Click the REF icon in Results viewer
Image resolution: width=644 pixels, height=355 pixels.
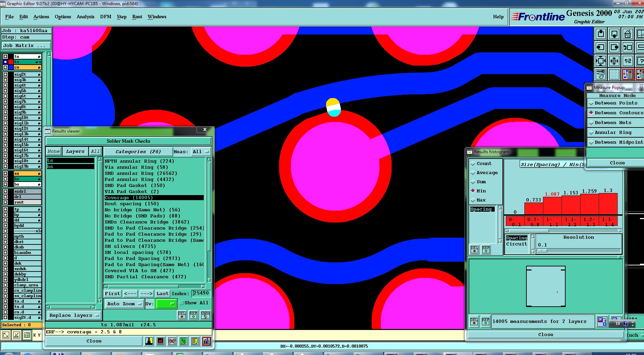click(x=193, y=315)
